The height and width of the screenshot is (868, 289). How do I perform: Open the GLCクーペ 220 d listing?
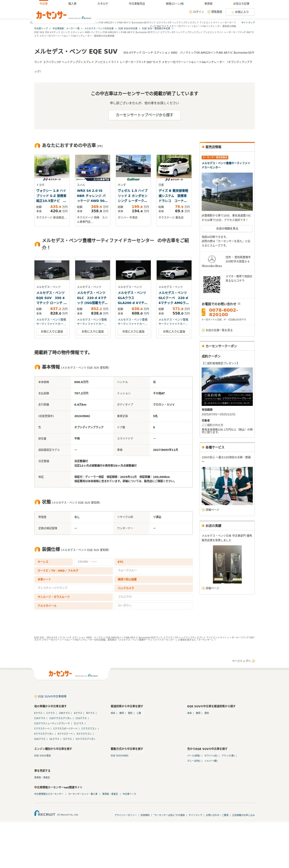tap(174, 297)
